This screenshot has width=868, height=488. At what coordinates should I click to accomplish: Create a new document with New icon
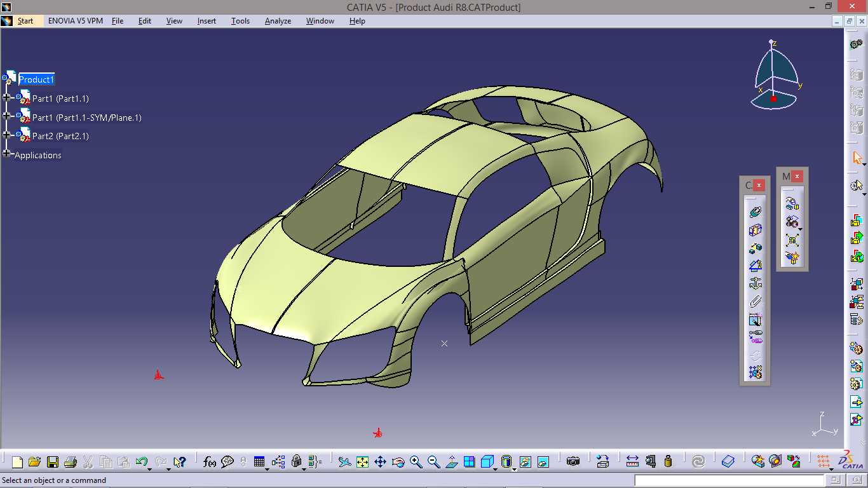pyautogui.click(x=18, y=462)
